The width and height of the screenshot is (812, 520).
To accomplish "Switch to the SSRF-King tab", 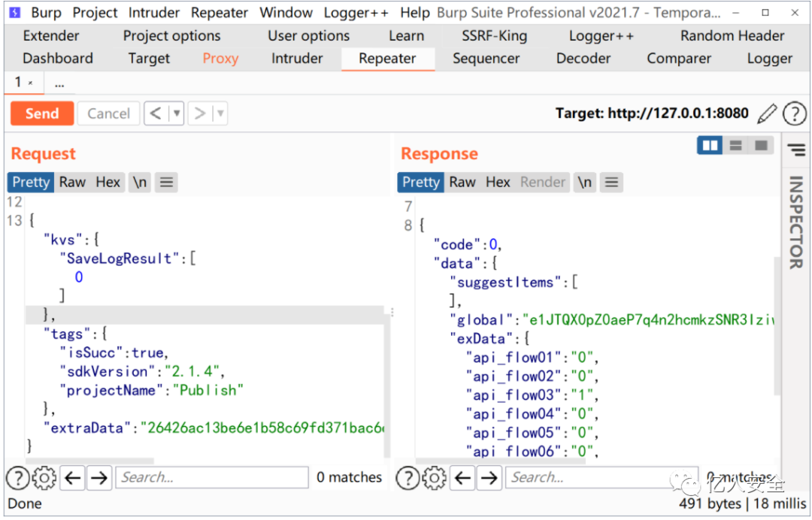I will click(x=495, y=36).
